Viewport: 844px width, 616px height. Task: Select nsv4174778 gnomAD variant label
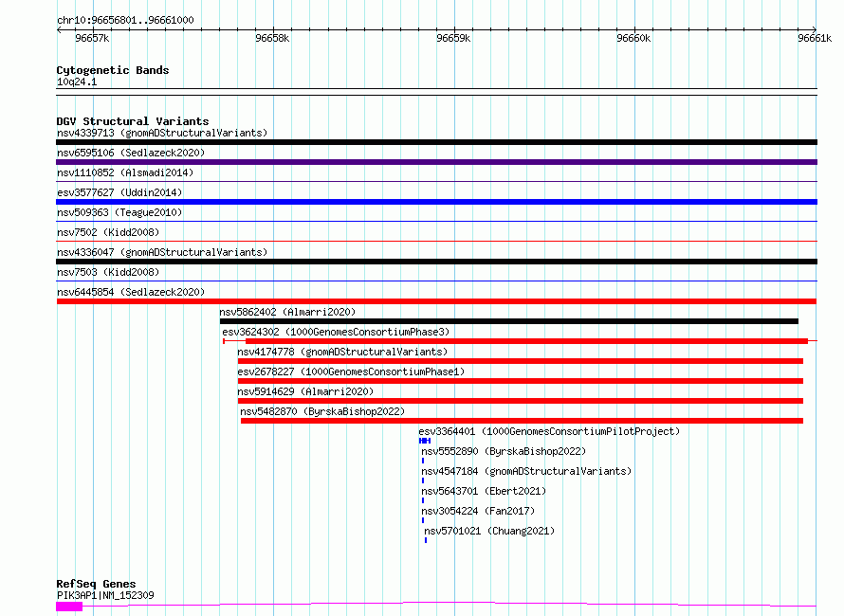point(342,352)
